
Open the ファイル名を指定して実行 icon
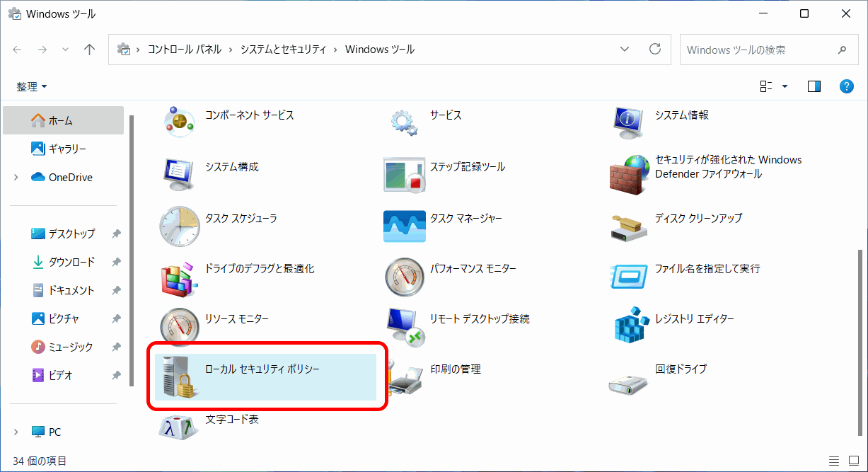[629, 276]
